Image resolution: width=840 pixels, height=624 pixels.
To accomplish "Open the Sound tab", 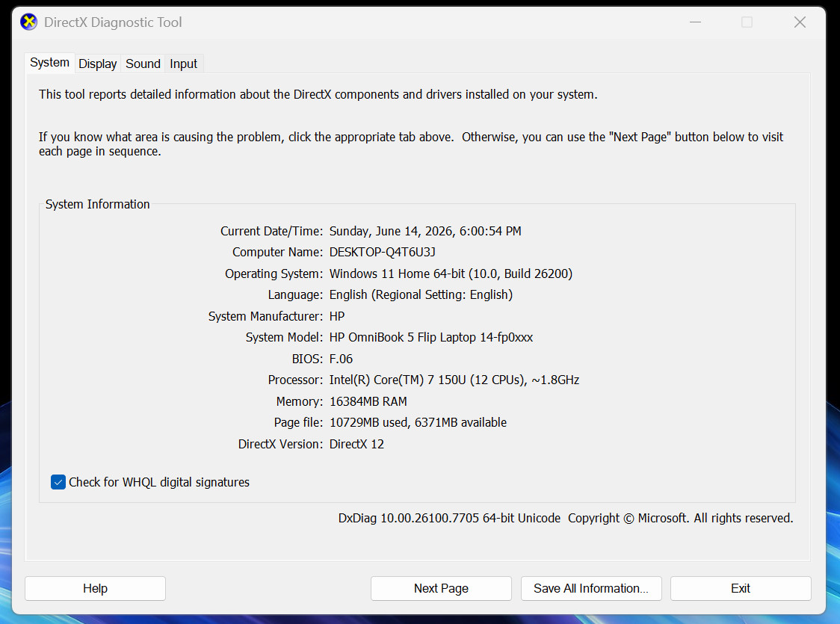I will click(x=143, y=64).
